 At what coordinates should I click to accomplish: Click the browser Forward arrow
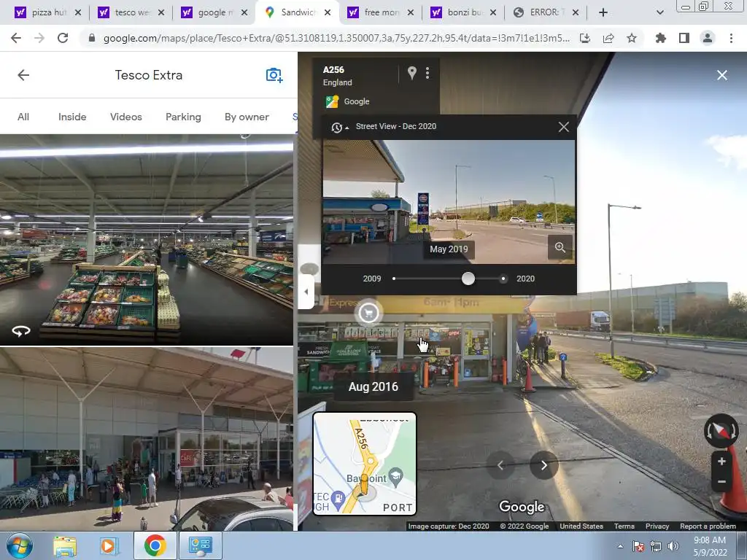(x=39, y=38)
